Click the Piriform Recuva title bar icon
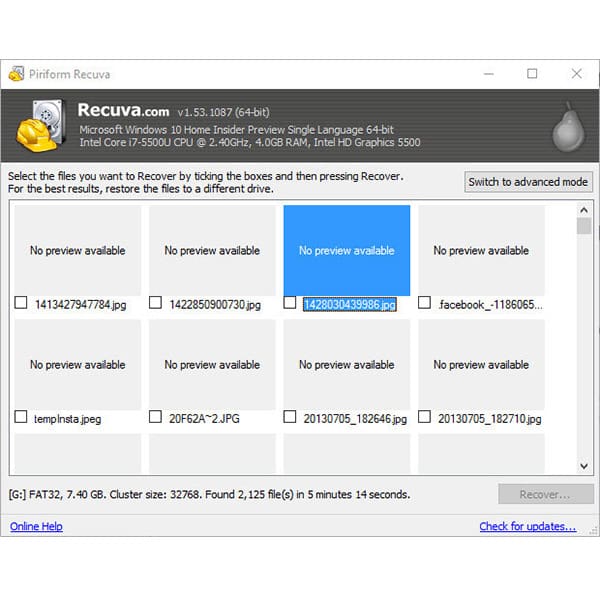600x600 pixels. point(17,74)
